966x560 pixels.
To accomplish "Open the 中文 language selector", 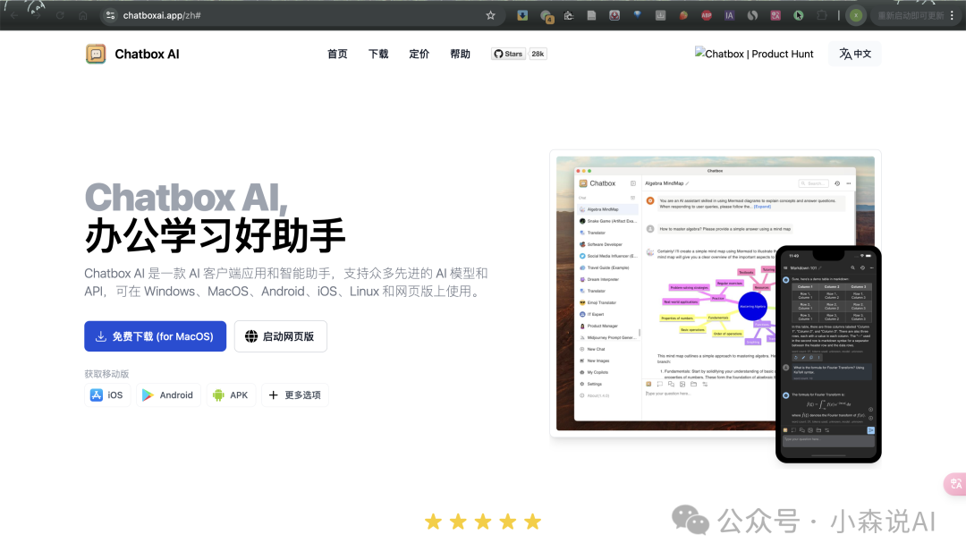I will [855, 54].
